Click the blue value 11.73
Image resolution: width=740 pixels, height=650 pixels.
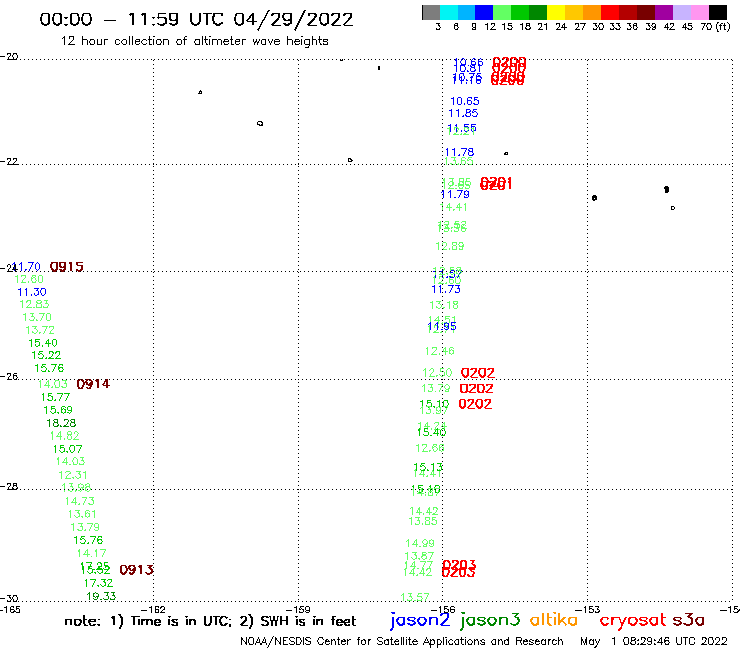[446, 289]
